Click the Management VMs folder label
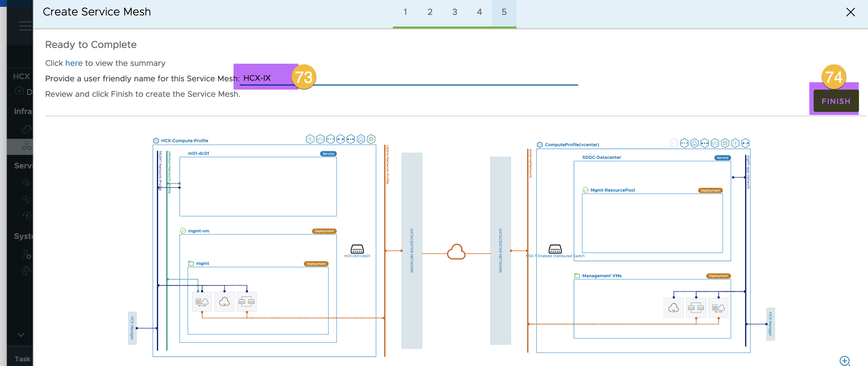The width and height of the screenshot is (868, 366). pos(602,276)
